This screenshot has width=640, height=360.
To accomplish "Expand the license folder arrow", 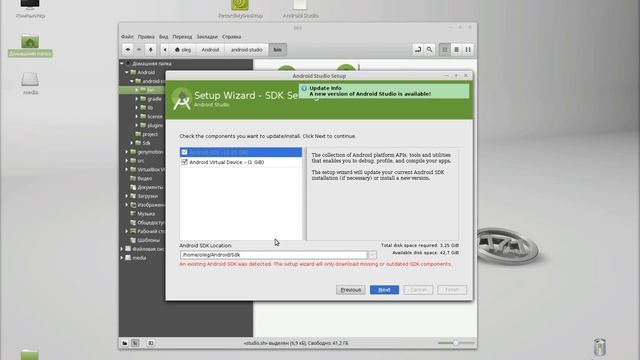I will [137, 116].
